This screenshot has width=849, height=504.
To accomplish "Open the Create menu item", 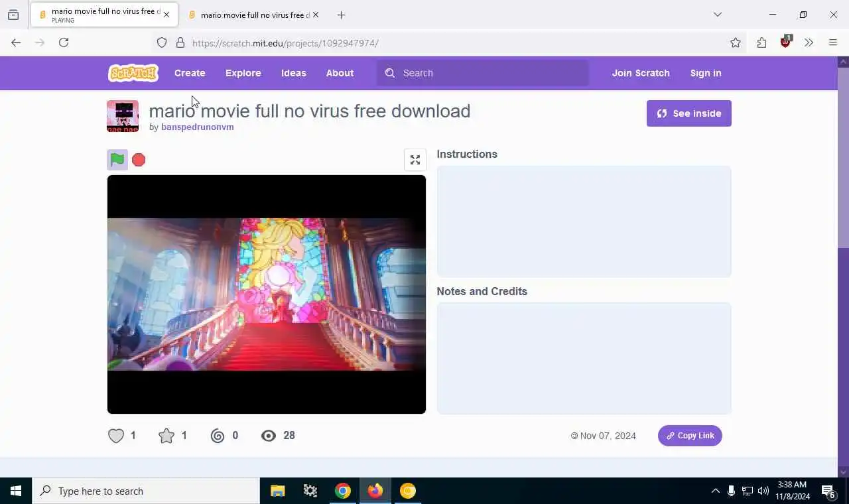I will [190, 73].
